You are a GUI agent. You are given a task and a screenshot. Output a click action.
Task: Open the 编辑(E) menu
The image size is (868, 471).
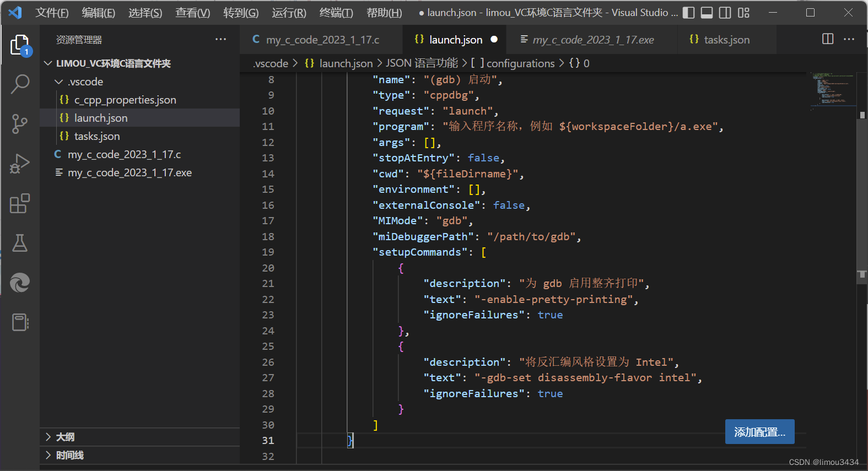pyautogui.click(x=99, y=13)
